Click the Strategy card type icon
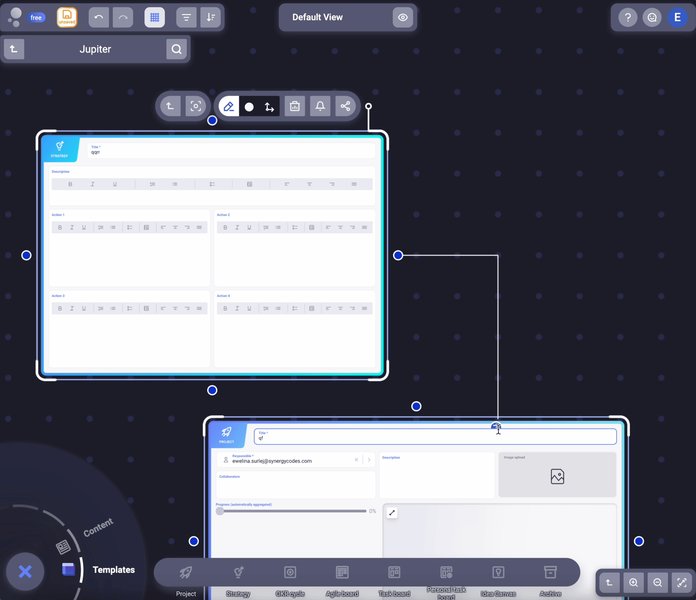 pyautogui.click(x=59, y=149)
